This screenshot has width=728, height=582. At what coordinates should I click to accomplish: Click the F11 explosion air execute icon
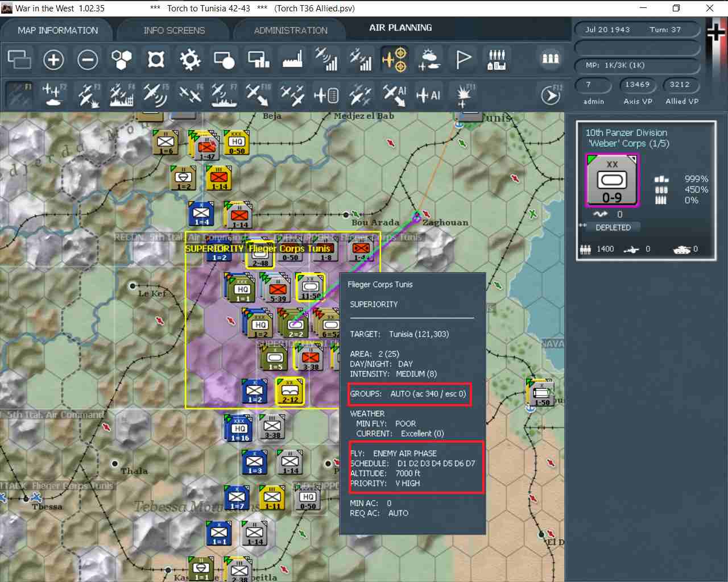click(464, 95)
